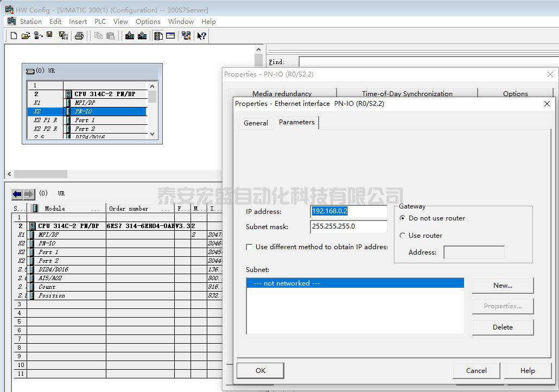Screen dimensions: 559x392
Task: Click the New station toolbar icon
Action: click(x=14, y=36)
